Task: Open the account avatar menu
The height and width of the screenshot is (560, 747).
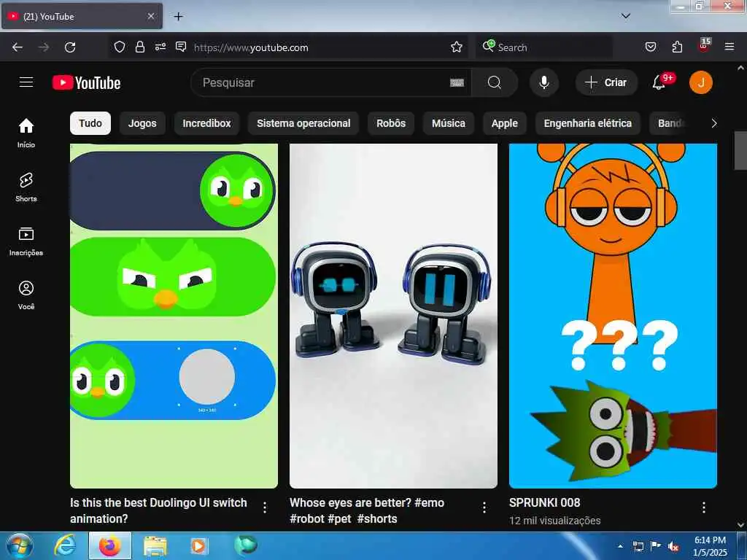Action: [700, 83]
